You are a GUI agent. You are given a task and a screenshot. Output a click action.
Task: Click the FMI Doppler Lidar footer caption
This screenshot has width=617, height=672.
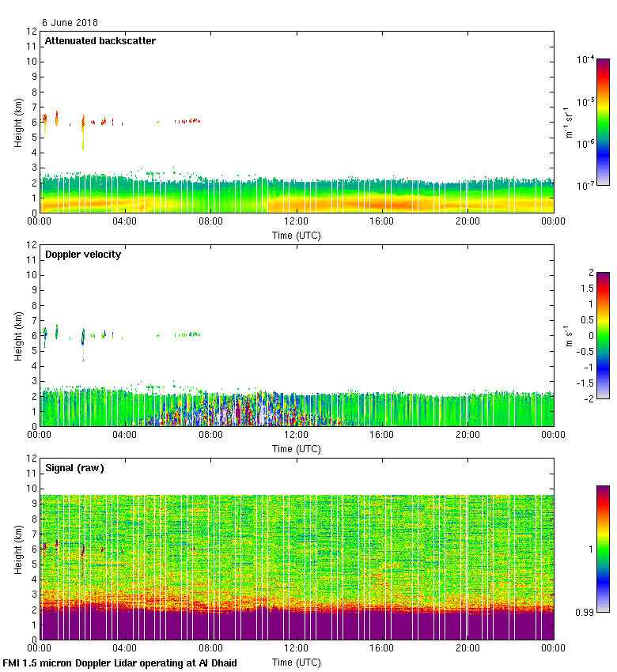[x=120, y=663]
